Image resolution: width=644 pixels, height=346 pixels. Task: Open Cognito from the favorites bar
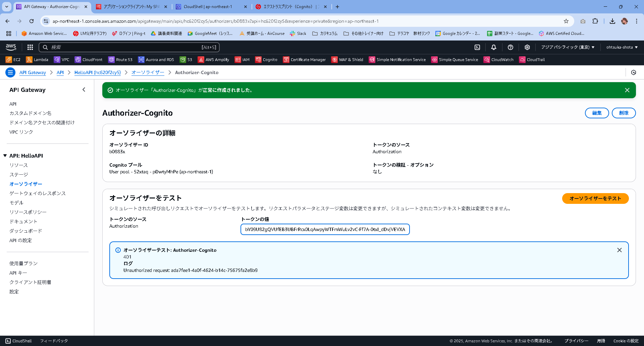tap(266, 60)
